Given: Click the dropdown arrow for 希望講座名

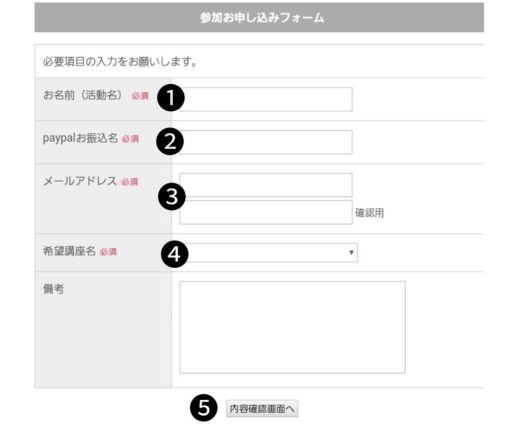Looking at the screenshot, I should [x=351, y=253].
